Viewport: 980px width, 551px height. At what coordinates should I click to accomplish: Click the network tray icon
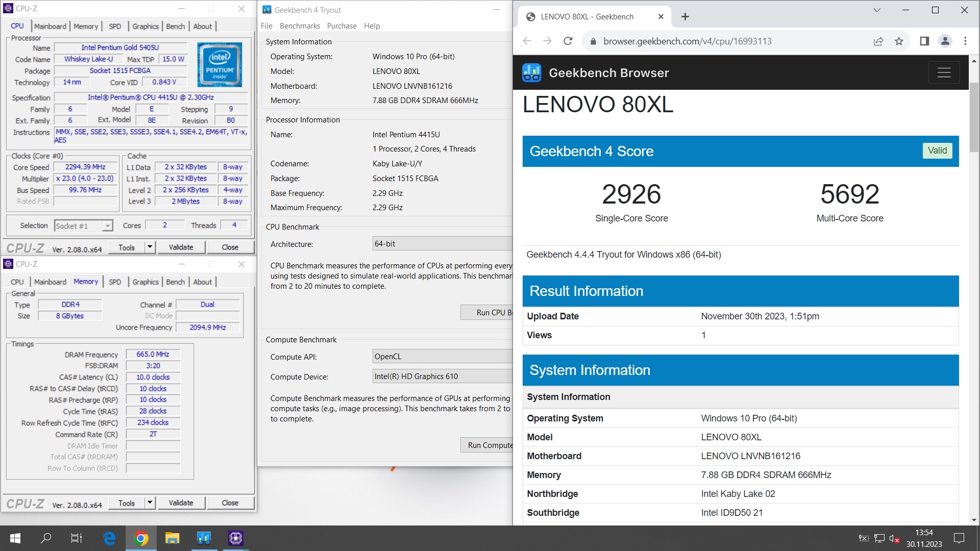879,538
